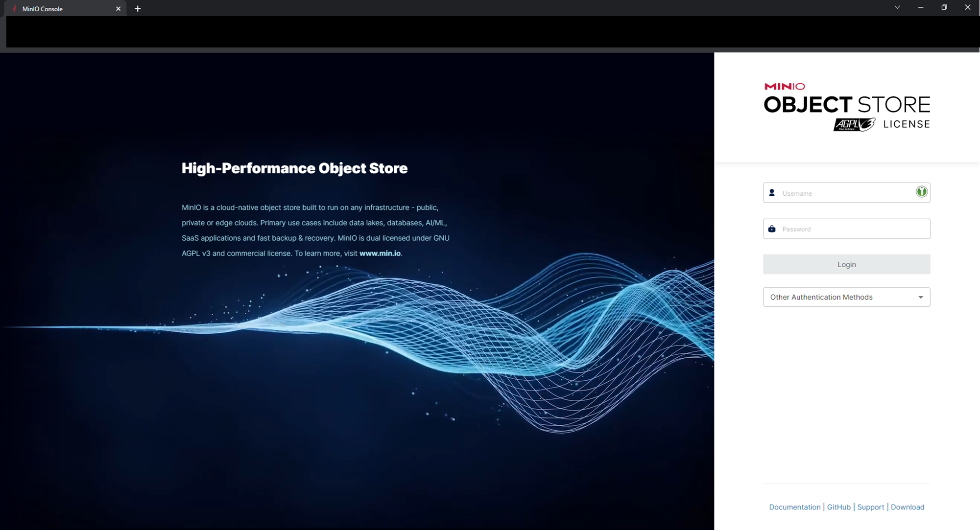
Task: Click the MinIO favicon on the tab
Action: coord(15,9)
